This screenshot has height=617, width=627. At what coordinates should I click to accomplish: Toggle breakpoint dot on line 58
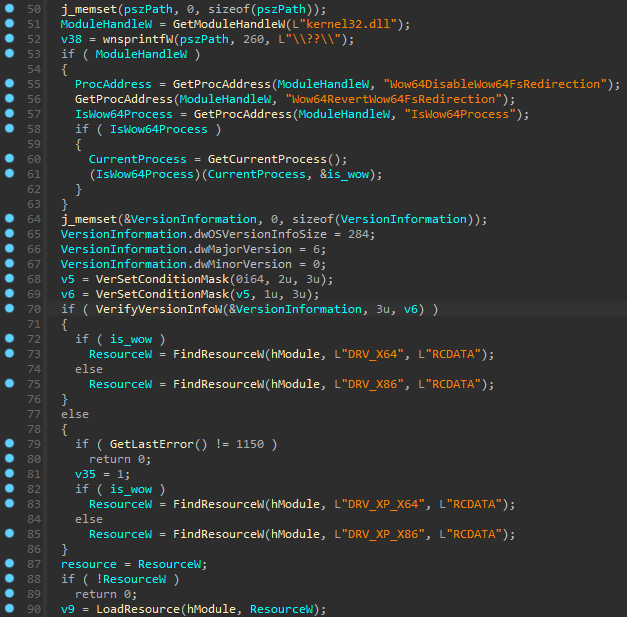coord(9,128)
